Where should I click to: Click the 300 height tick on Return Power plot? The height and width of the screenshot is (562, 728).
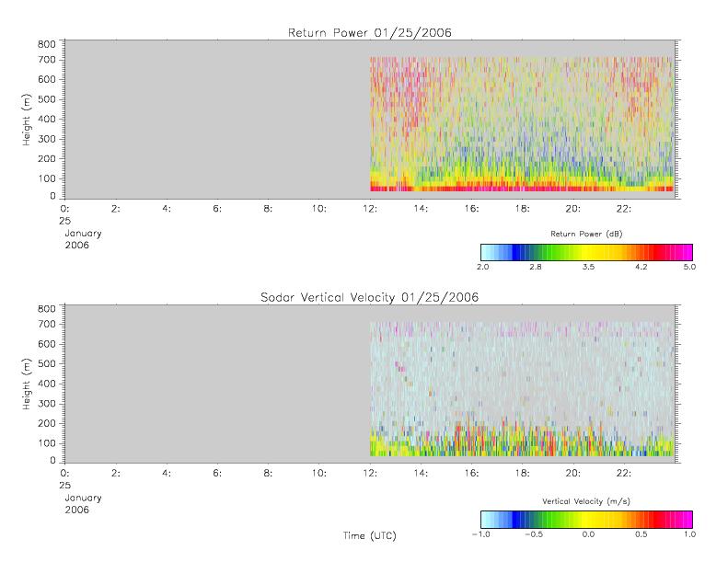point(46,139)
